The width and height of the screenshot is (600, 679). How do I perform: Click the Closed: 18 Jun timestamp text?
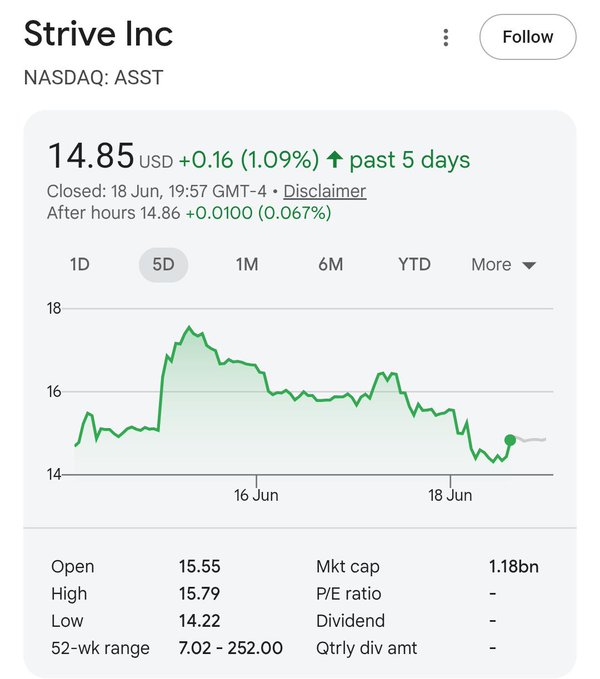[x=157, y=191]
